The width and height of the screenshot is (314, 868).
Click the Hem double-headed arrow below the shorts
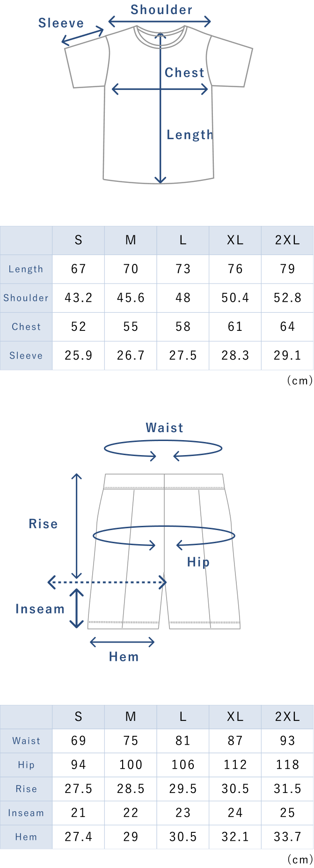click(x=122, y=642)
